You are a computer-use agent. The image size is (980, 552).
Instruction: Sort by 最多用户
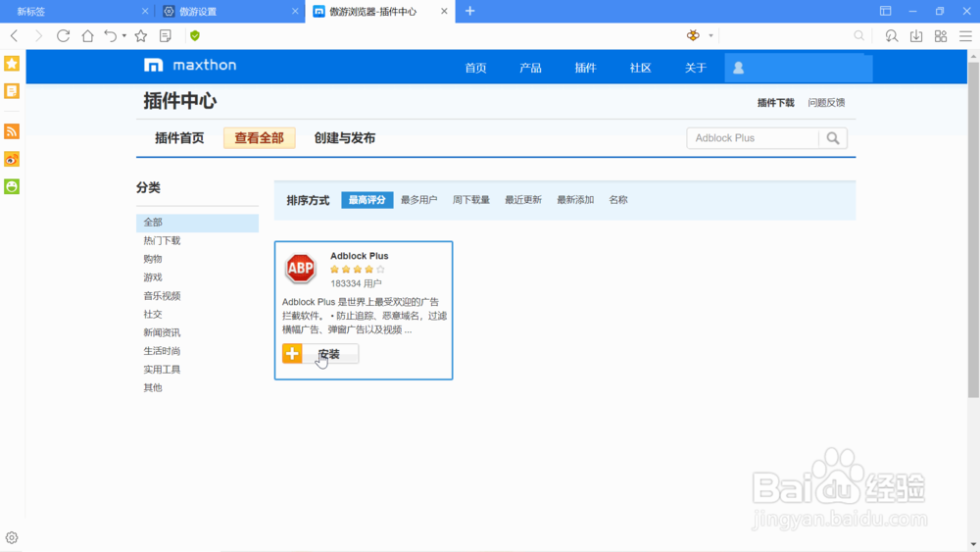coord(418,200)
